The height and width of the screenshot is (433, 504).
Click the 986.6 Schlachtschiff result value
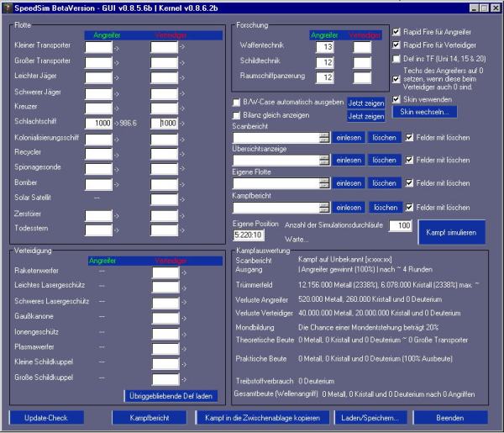click(x=129, y=124)
